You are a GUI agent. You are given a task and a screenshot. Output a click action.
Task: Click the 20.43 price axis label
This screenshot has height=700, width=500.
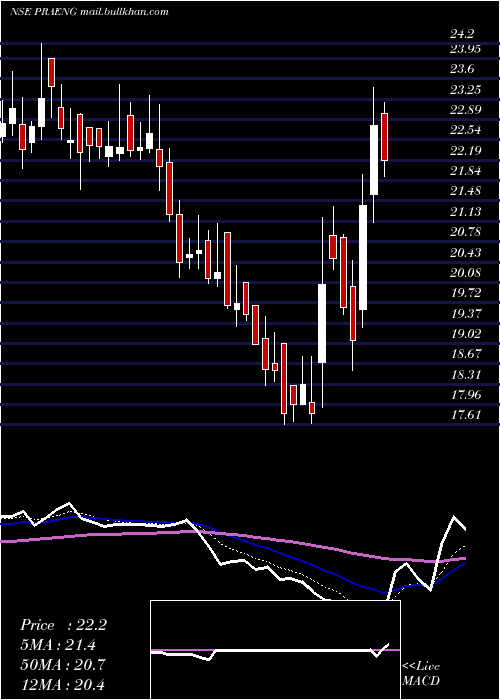click(465, 253)
